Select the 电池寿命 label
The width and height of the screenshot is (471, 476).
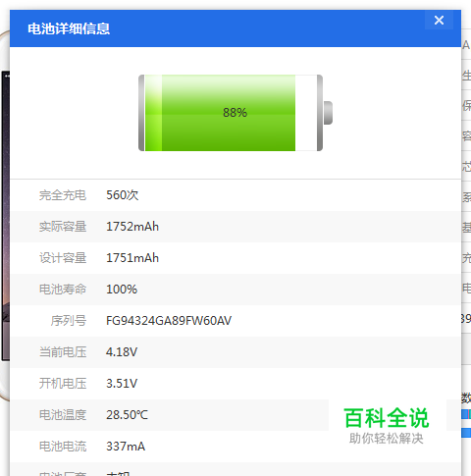(x=63, y=290)
